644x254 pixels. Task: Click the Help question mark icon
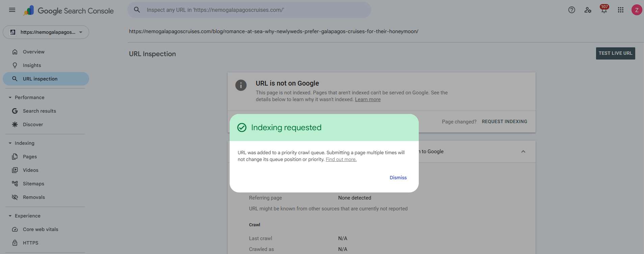571,10
